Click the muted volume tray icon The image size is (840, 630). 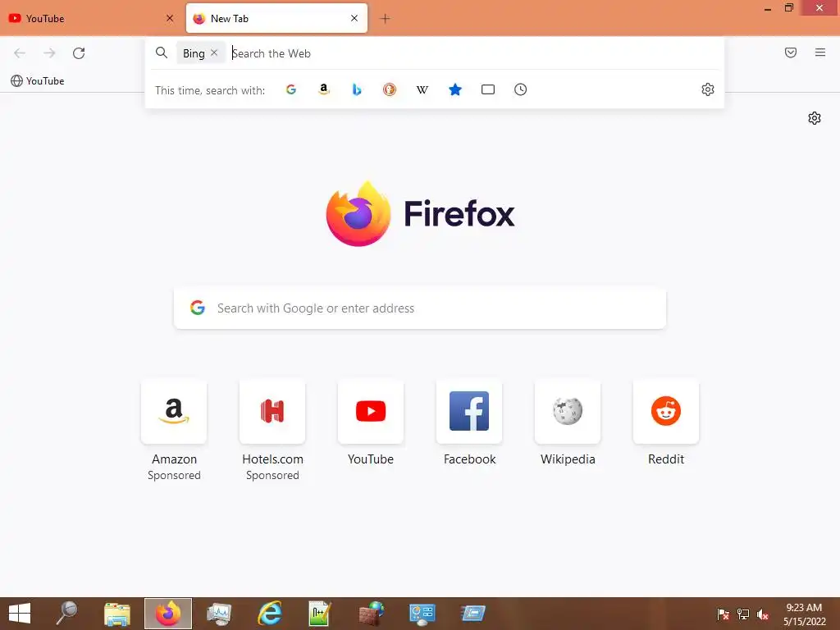(x=763, y=614)
